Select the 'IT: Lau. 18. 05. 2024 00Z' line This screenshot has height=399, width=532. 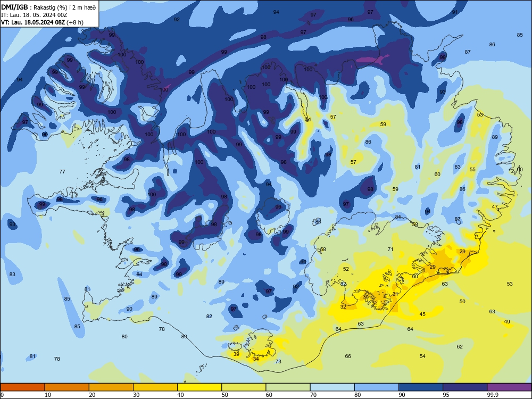click(34, 15)
